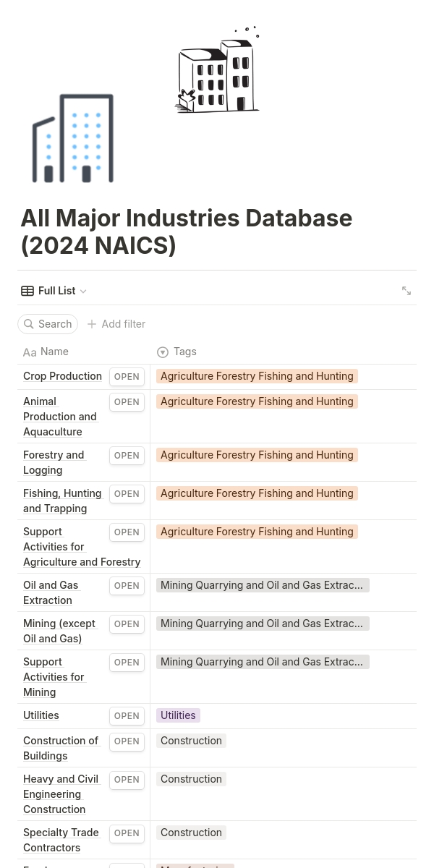434x868 pixels.
Task: Open the Crop Production row
Action: point(127,377)
